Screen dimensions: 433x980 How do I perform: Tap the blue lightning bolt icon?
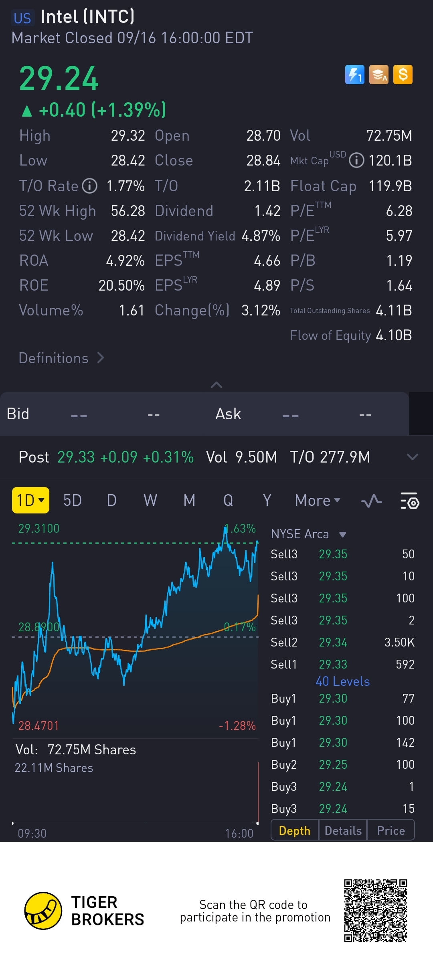(355, 75)
